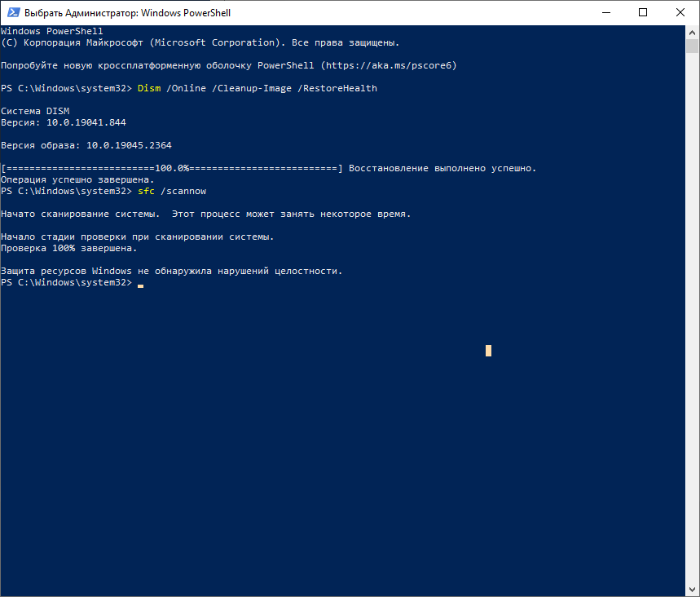Close the PowerShell window

point(680,12)
